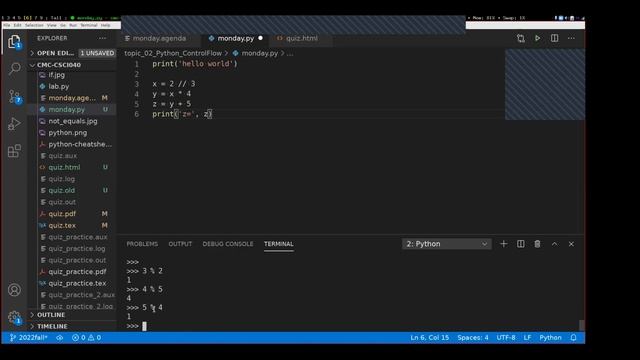640x360 pixels.
Task: Click the Explorer more actions ellipsis
Action: pos(102,38)
